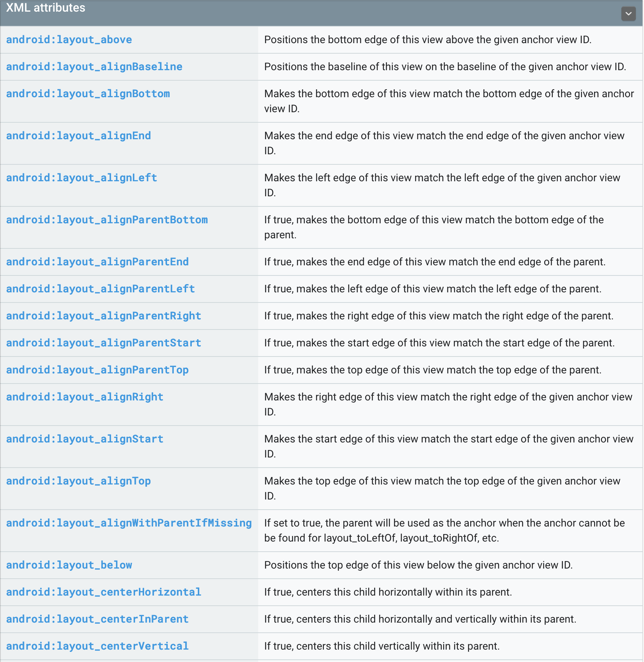The height and width of the screenshot is (662, 644).
Task: Collapse the XML attributes section chevron
Action: (628, 14)
